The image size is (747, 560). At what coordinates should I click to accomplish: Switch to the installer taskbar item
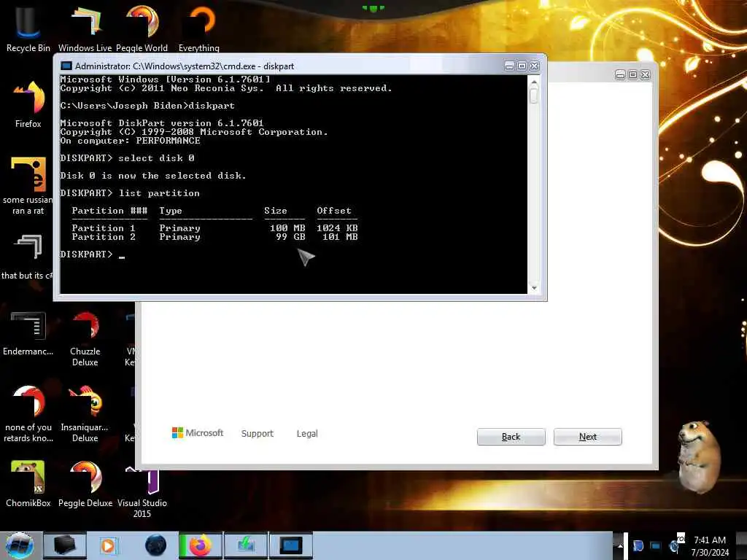(x=246, y=545)
